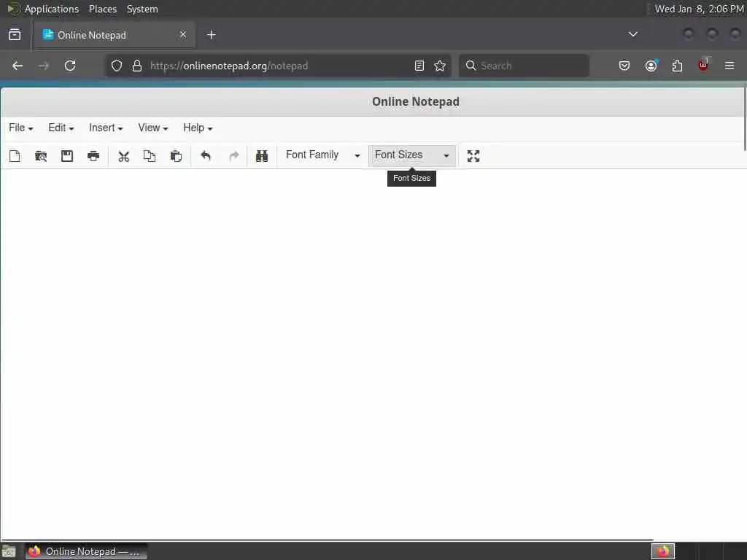Open the uBlock Origin extension icon

[x=703, y=65]
